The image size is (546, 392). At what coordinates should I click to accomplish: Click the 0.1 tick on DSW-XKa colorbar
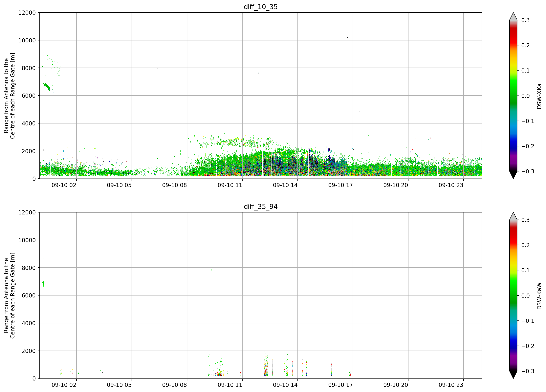coord(526,71)
